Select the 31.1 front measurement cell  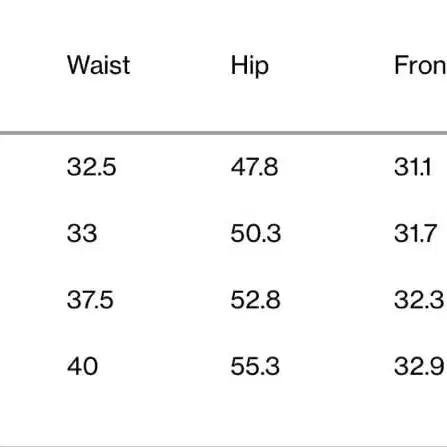point(413,167)
